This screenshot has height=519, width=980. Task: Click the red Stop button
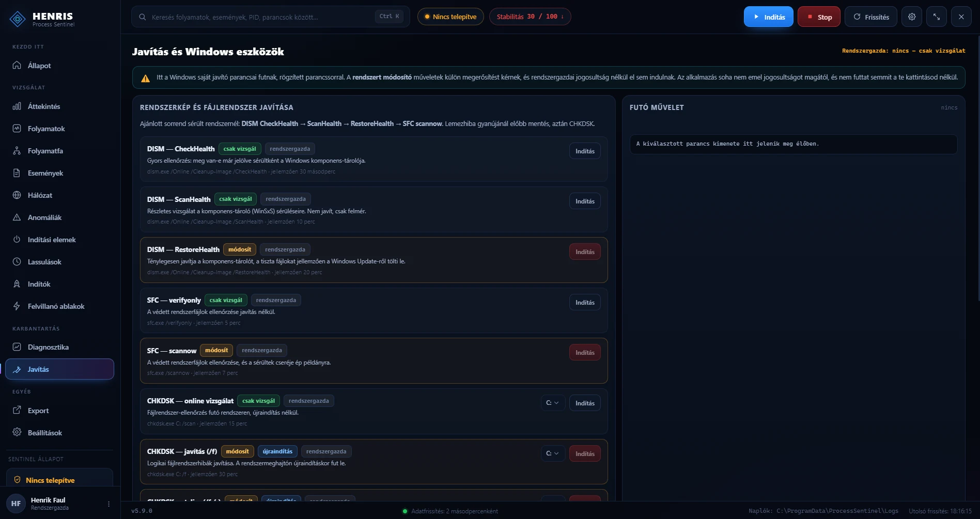819,17
